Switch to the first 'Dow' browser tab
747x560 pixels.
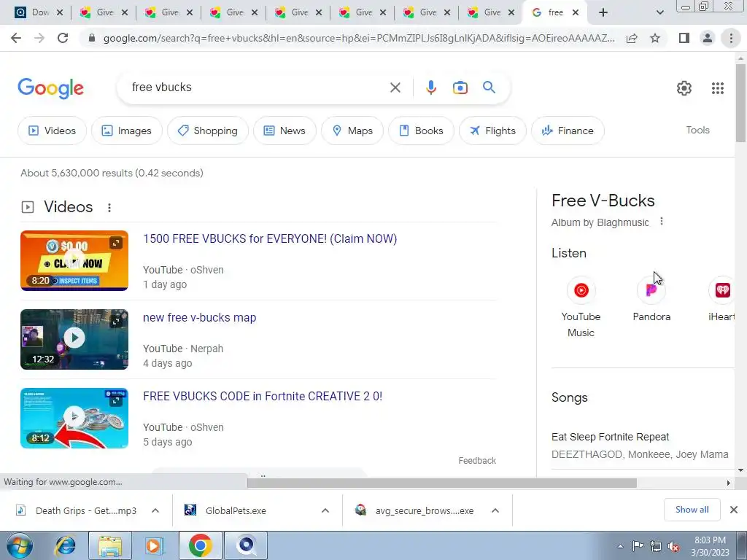[41, 13]
